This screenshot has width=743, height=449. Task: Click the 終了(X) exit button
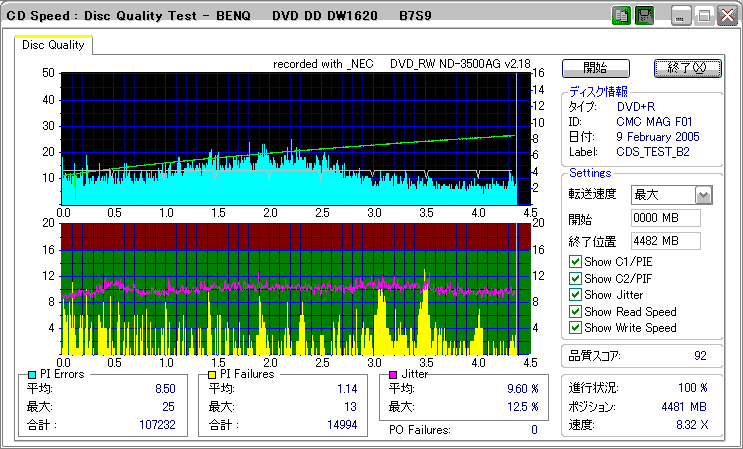coord(686,68)
